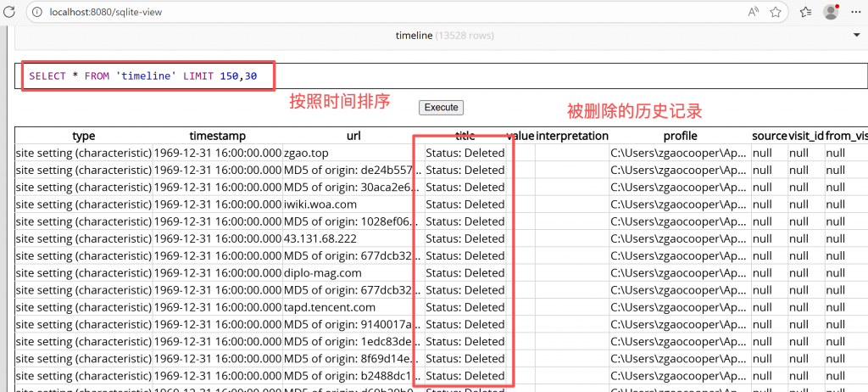Add page to favorites with star icon
Viewport: 868px width, 392px height.
tap(776, 12)
